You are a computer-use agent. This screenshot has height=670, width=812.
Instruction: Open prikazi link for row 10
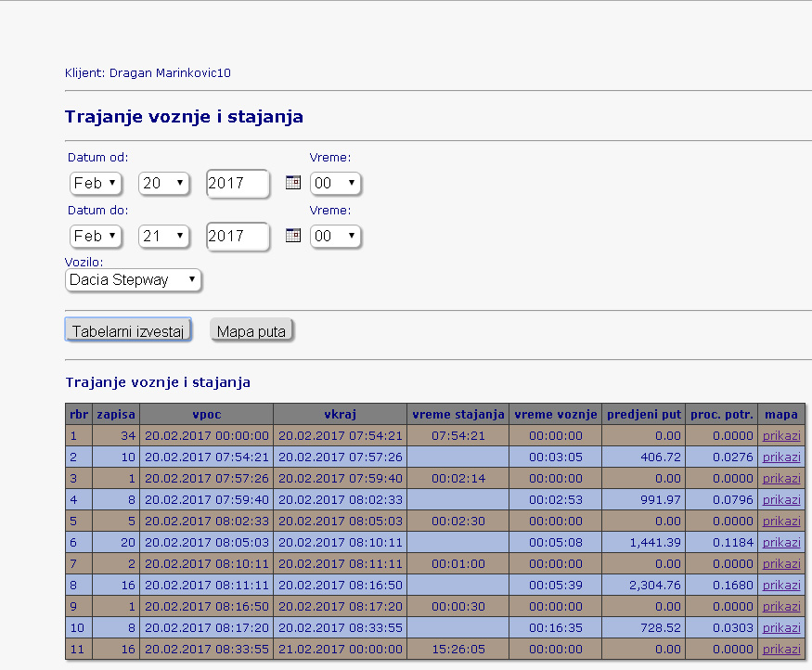click(781, 627)
